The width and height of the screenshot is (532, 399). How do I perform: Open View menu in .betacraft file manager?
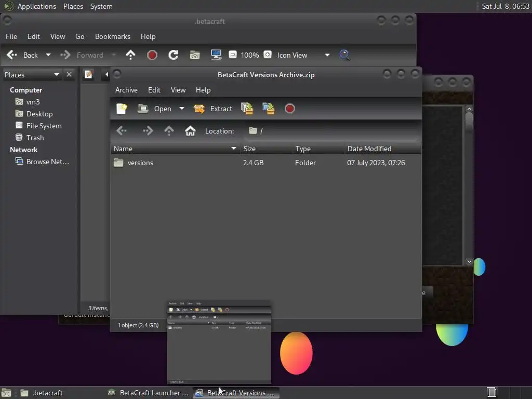pos(58,36)
